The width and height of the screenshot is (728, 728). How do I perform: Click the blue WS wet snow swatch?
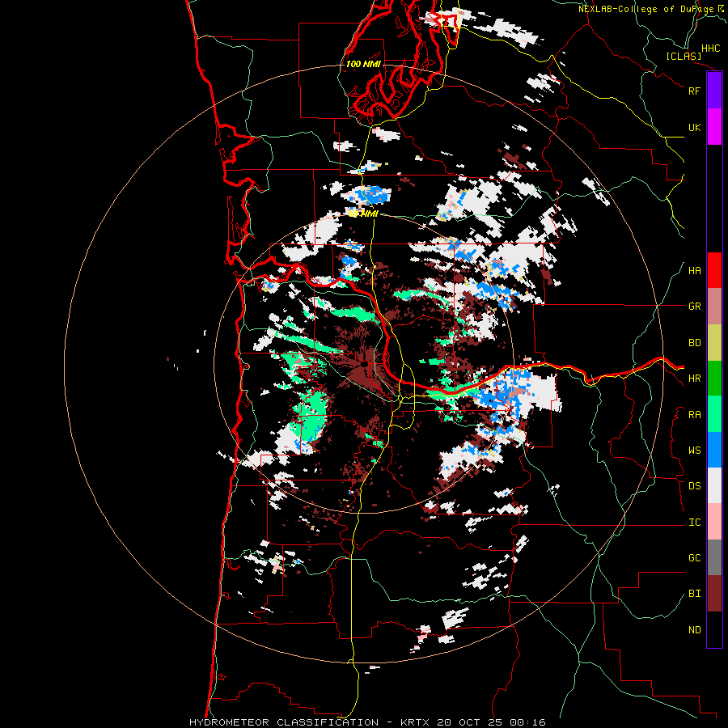point(714,450)
